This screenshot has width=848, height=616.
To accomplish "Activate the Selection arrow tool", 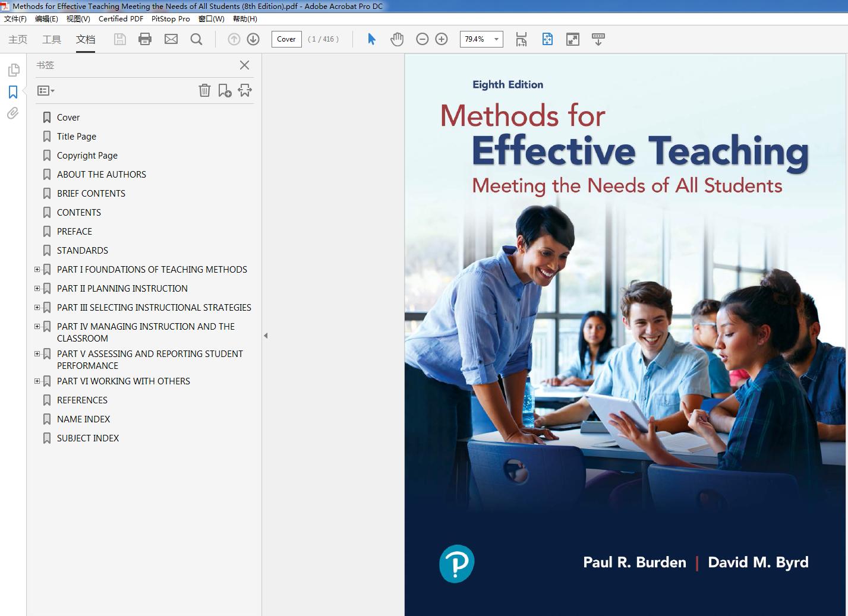I will (x=372, y=39).
